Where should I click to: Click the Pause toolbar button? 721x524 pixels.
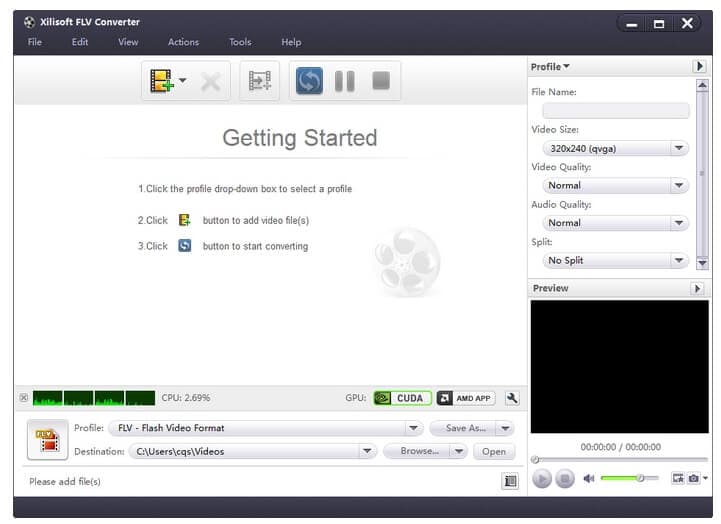(x=344, y=81)
